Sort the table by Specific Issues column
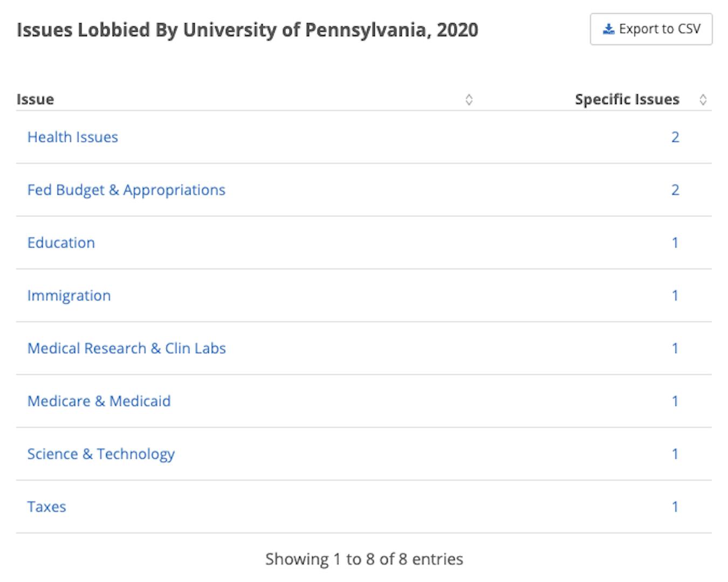Viewport: 728px width, 582px height. click(x=627, y=99)
